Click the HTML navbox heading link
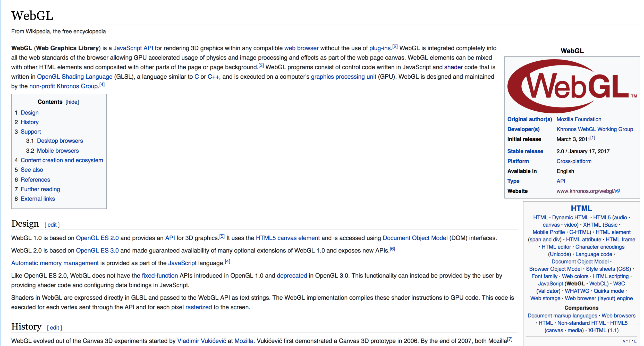The width and height of the screenshot is (644, 346). point(581,208)
